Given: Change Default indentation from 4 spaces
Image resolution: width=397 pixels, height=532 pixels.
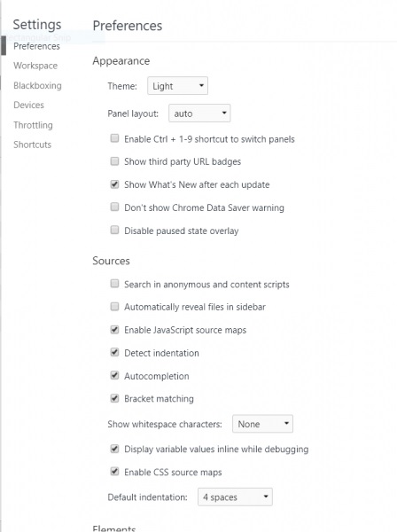Looking at the screenshot, I should [235, 497].
